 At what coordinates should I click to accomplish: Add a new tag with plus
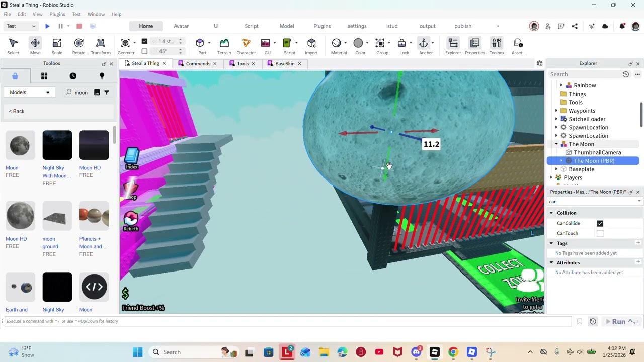638,243
